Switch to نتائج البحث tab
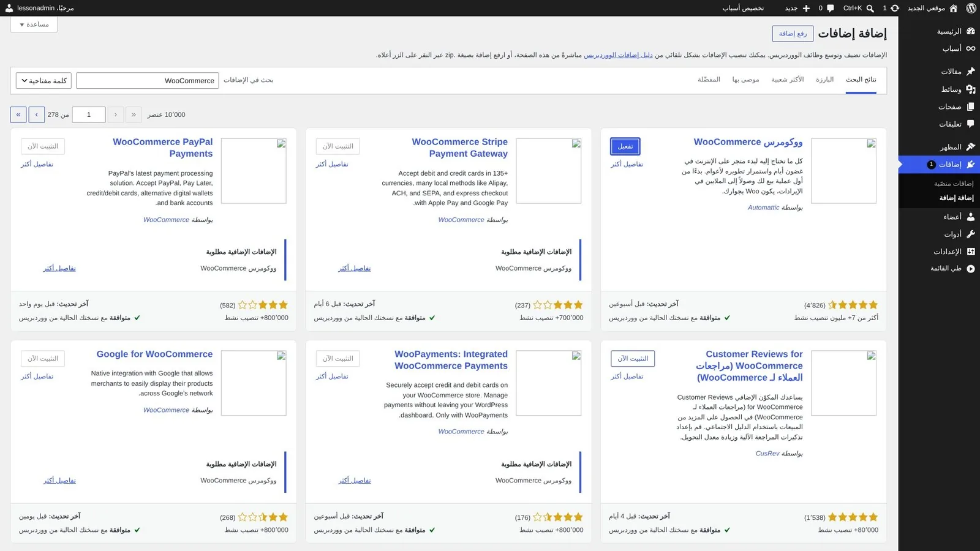 [861, 80]
